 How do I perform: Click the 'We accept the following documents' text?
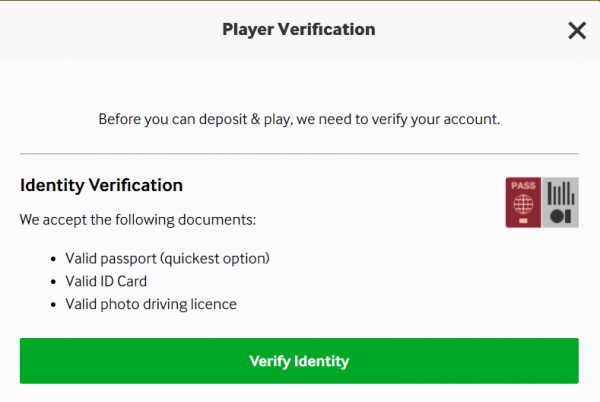click(138, 220)
